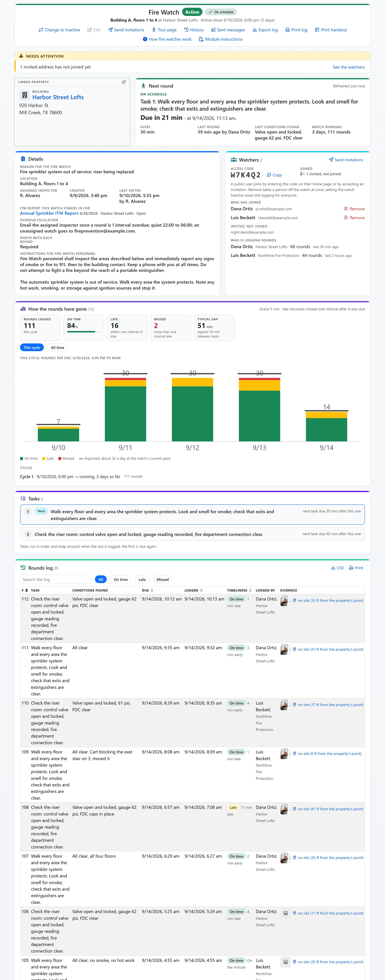Image resolution: width=385 pixels, height=980 pixels.
Task: Click Print log in the toolbar
Action: pos(296,30)
